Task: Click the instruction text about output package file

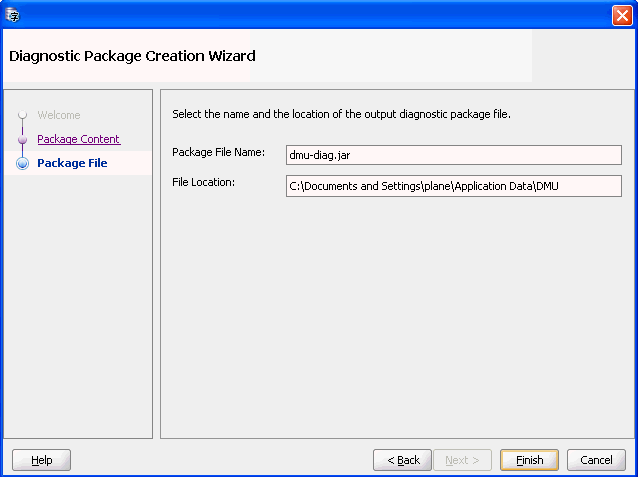Action: coord(341,114)
